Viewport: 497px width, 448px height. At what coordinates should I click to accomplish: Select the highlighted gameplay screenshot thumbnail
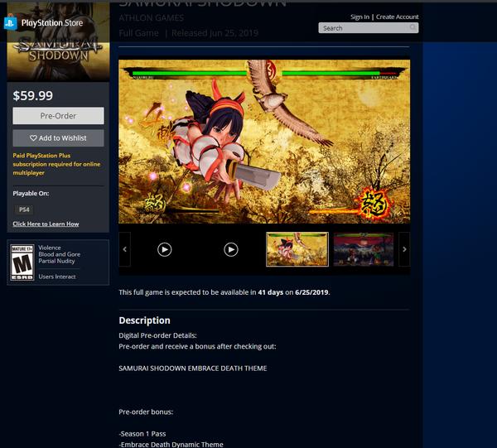pyautogui.click(x=297, y=249)
